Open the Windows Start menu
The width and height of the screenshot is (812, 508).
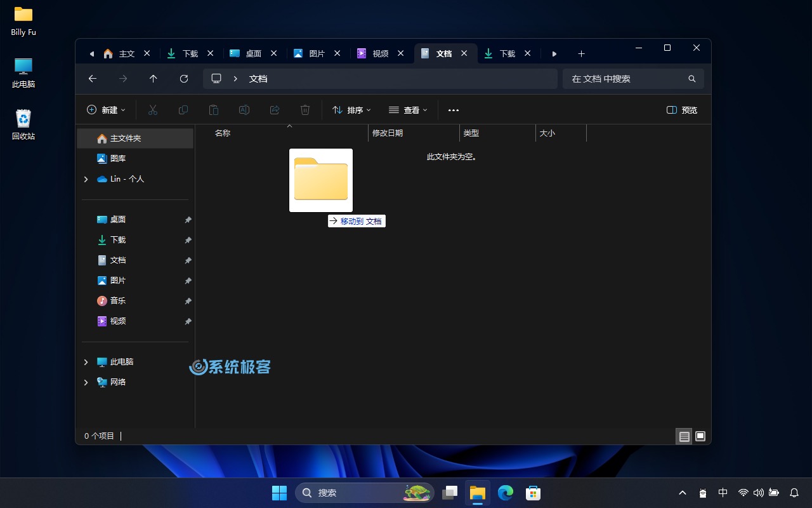(279, 493)
